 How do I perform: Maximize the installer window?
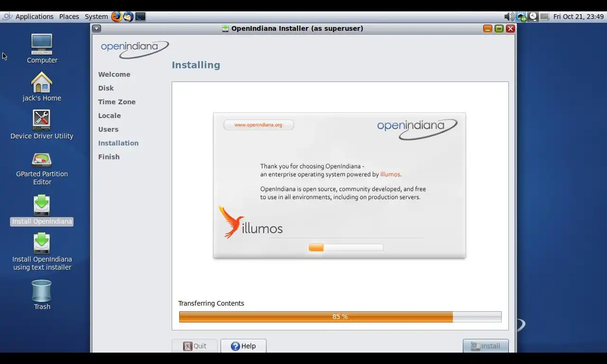499,28
